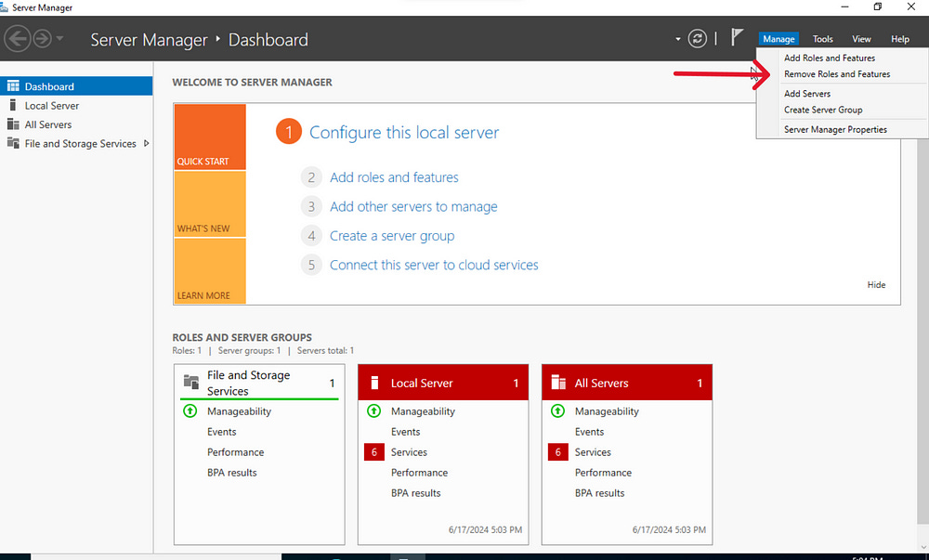Click File and Storage Services manageability status icon
The image size is (929, 560).
190,410
